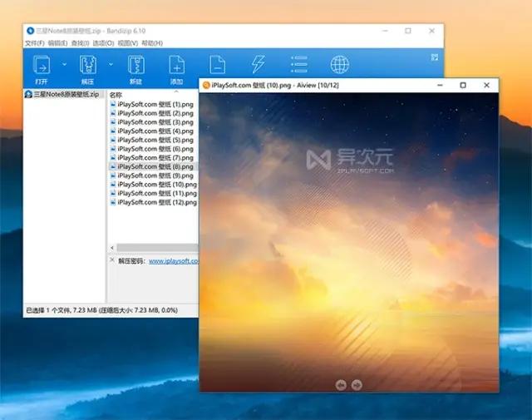
Task: Click the grid icon at toolbar's right end
Action: [x=435, y=57]
